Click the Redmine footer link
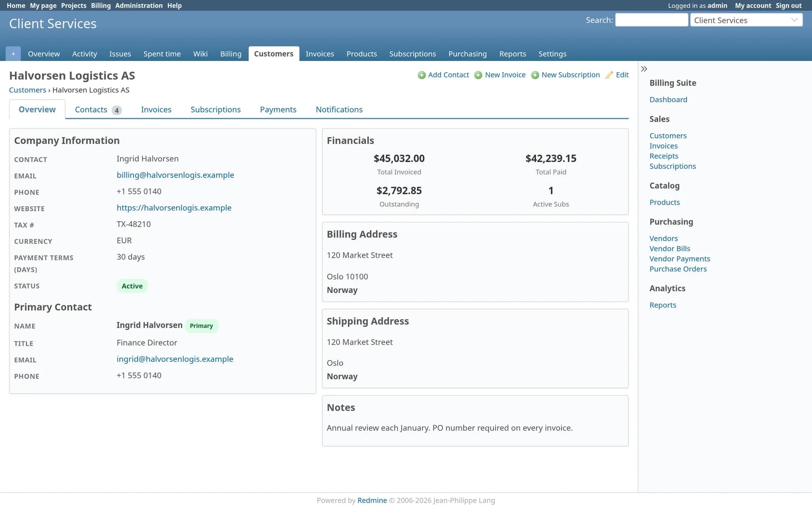812x508 pixels. click(372, 500)
